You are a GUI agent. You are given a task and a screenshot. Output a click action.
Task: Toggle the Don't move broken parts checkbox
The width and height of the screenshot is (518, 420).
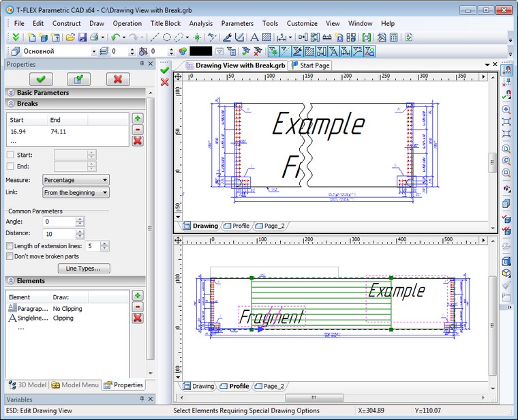tap(10, 256)
